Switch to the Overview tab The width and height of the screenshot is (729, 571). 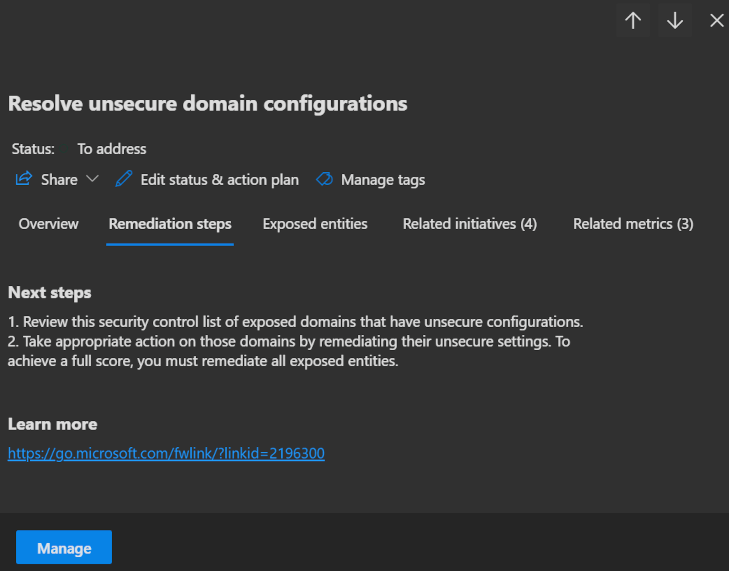coord(48,224)
